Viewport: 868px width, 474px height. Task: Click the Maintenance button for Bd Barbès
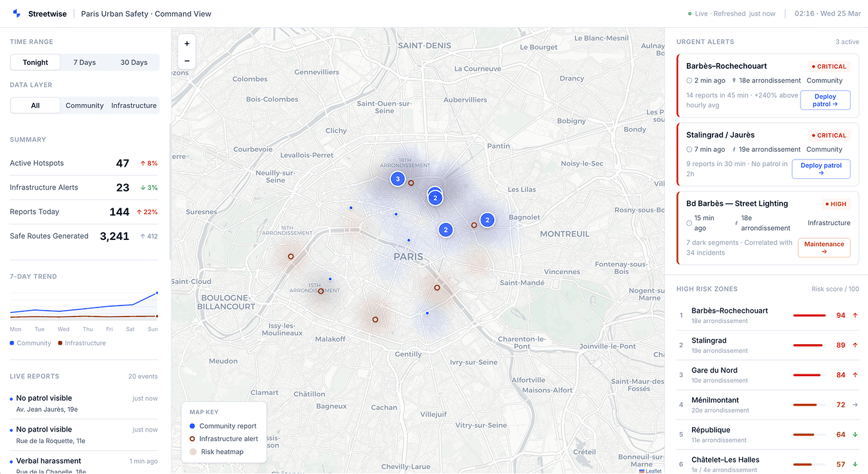point(824,248)
